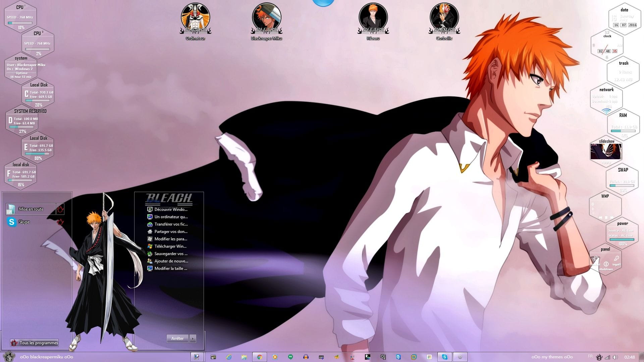Click Google Chrome icon in taskbar
Image resolution: width=644 pixels, height=362 pixels.
(x=259, y=357)
